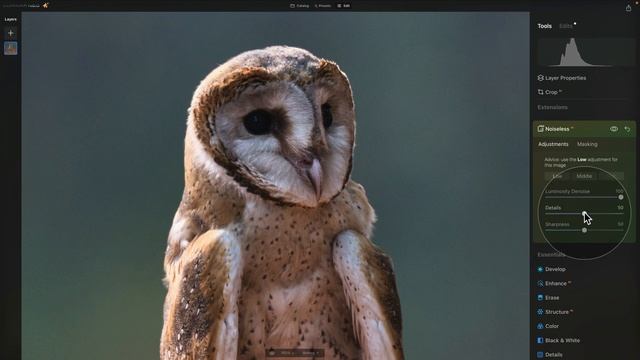Expand the Develop tool
This screenshot has width=640, height=360.
[555, 269]
